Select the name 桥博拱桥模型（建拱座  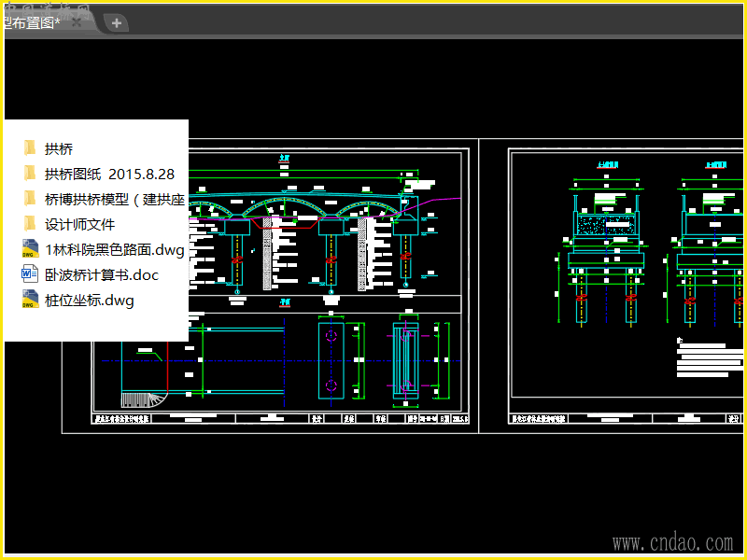tap(115, 199)
